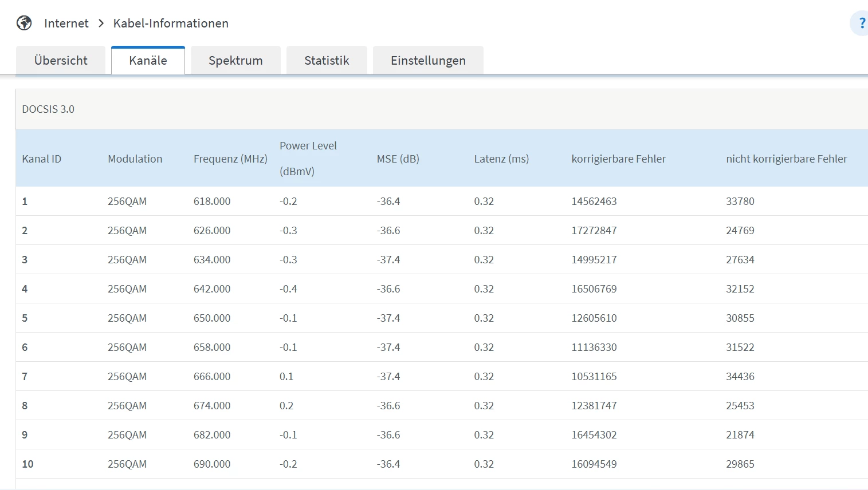Click the Kabel-Informationen breadcrumb title

point(171,23)
